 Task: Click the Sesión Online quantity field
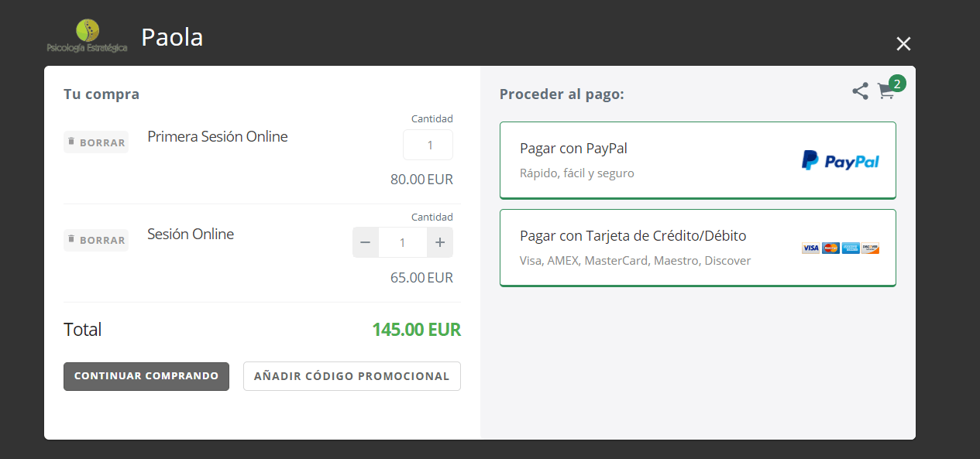[403, 242]
